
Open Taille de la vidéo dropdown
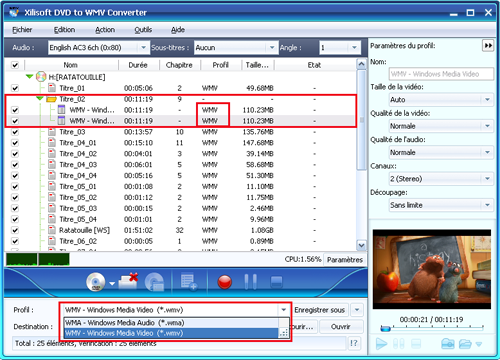[x=441, y=99]
